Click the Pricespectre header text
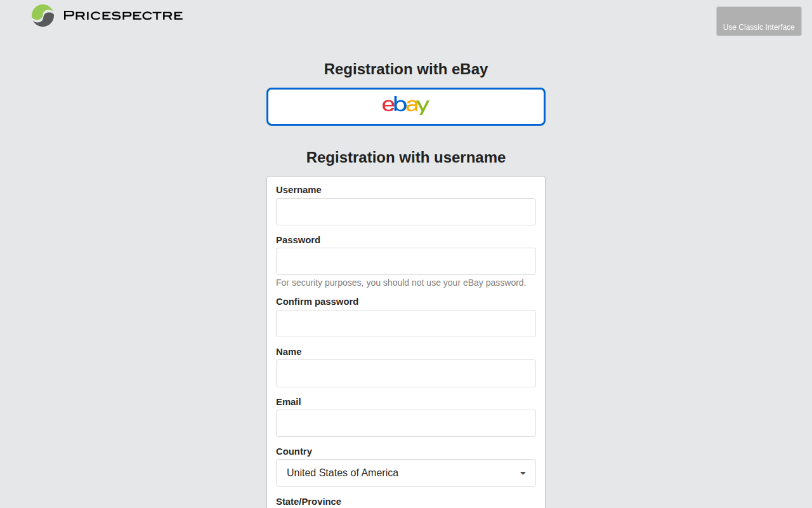The width and height of the screenshot is (812, 508). (x=122, y=15)
